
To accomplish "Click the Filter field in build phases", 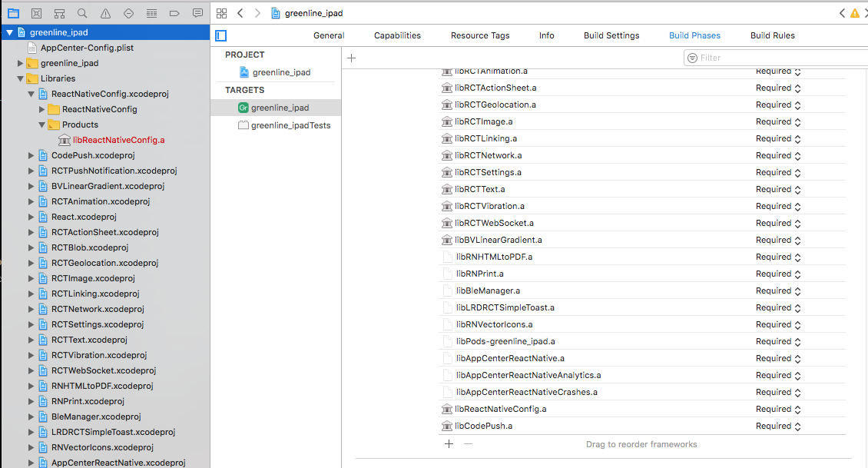I will [776, 58].
